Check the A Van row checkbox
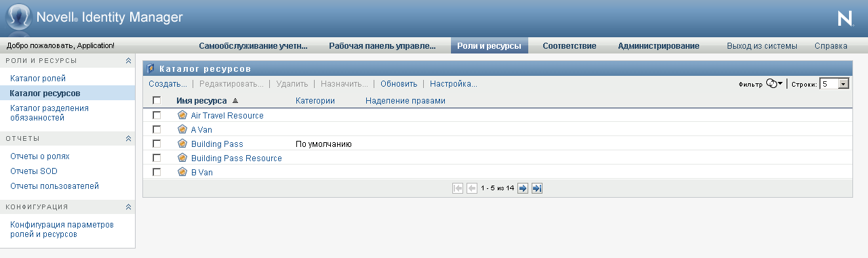The height and width of the screenshot is (258, 868). tap(157, 129)
